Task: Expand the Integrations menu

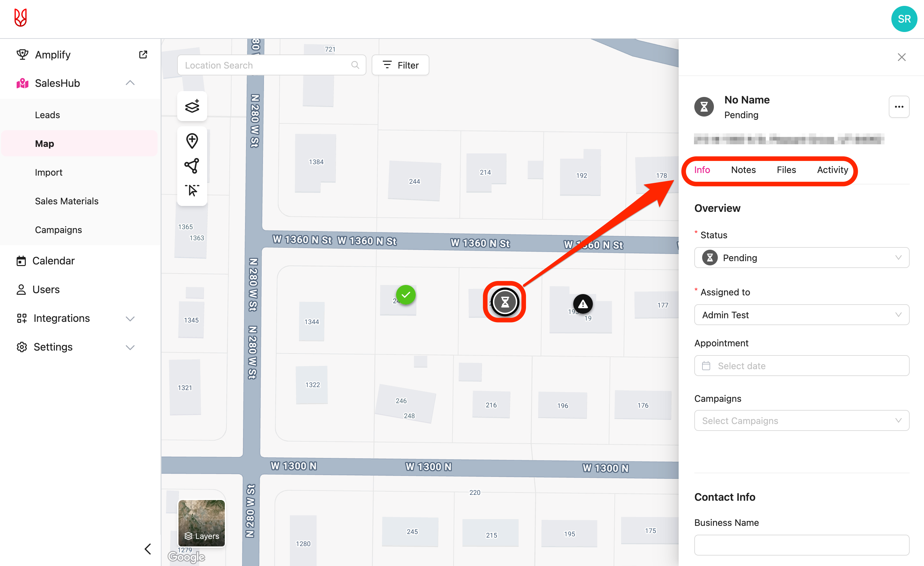Action: [x=130, y=319]
